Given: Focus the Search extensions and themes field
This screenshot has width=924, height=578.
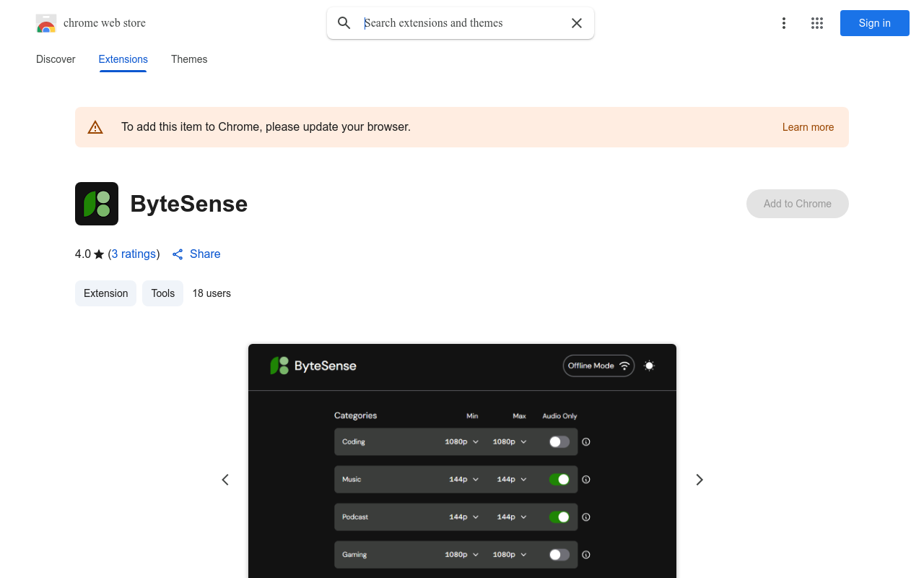Looking at the screenshot, I should (x=462, y=23).
